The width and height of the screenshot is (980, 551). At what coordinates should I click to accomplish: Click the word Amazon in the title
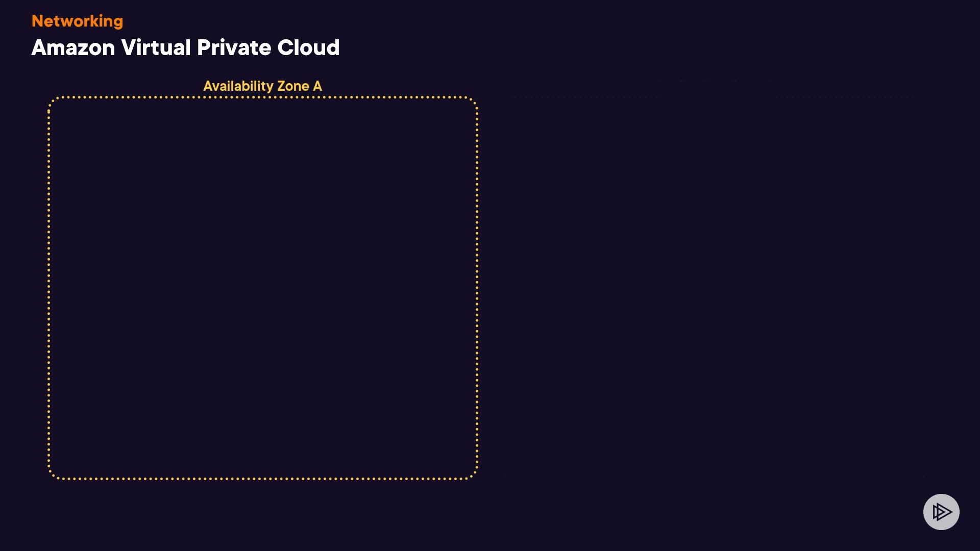(73, 47)
